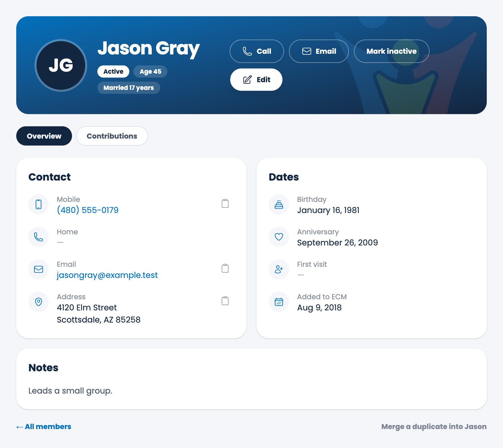This screenshot has height=448, width=503.
Task: Click the envelope icon beside Email field
Action: click(x=39, y=269)
